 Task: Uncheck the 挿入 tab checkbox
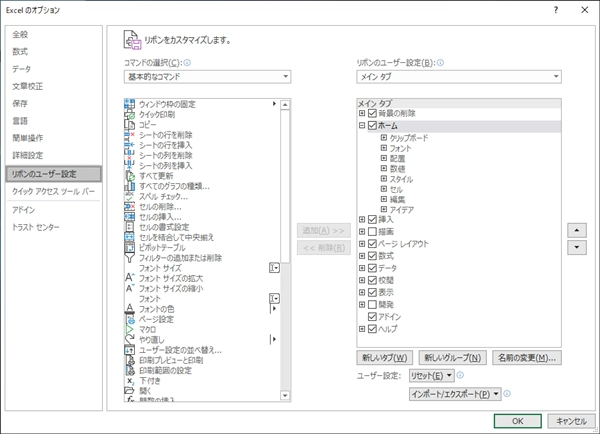pos(372,219)
